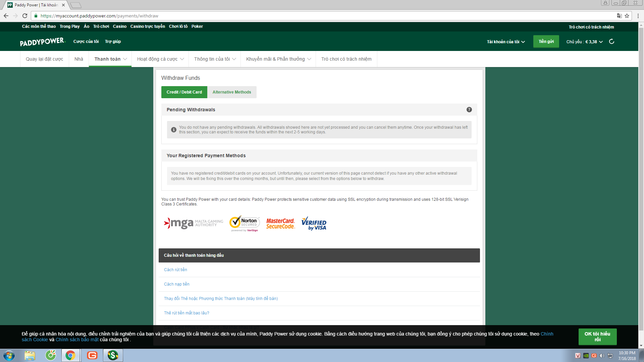Image resolution: width=644 pixels, height=362 pixels.
Task: Open the Cách rút tiền FAQ link
Action: click(x=175, y=270)
